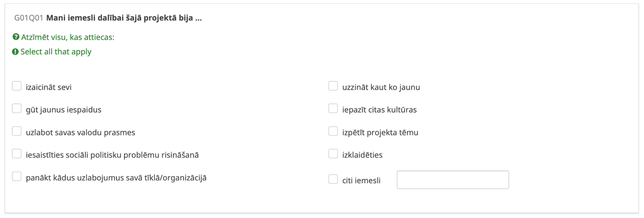Image resolution: width=644 pixels, height=218 pixels.
Task: Click the green question mark help icon
Action: pos(16,37)
